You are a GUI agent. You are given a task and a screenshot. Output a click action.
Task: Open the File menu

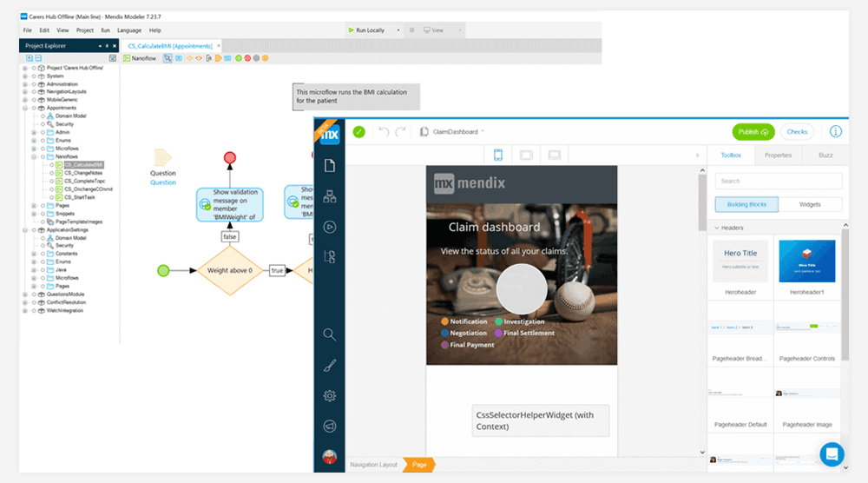[28, 30]
